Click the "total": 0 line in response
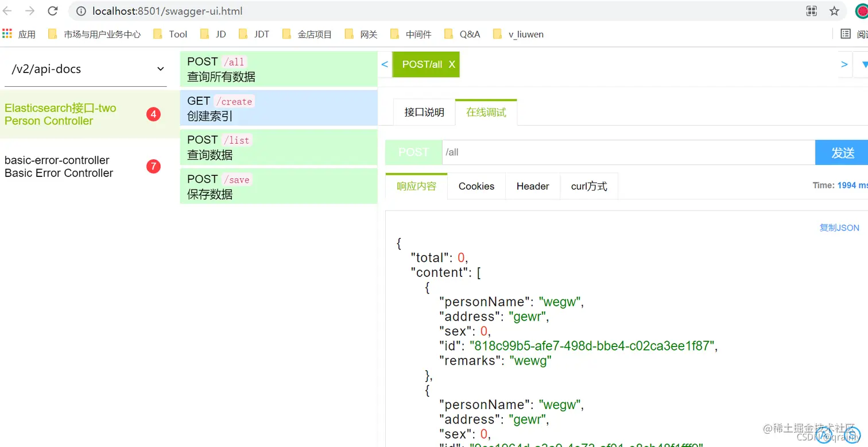 click(439, 258)
